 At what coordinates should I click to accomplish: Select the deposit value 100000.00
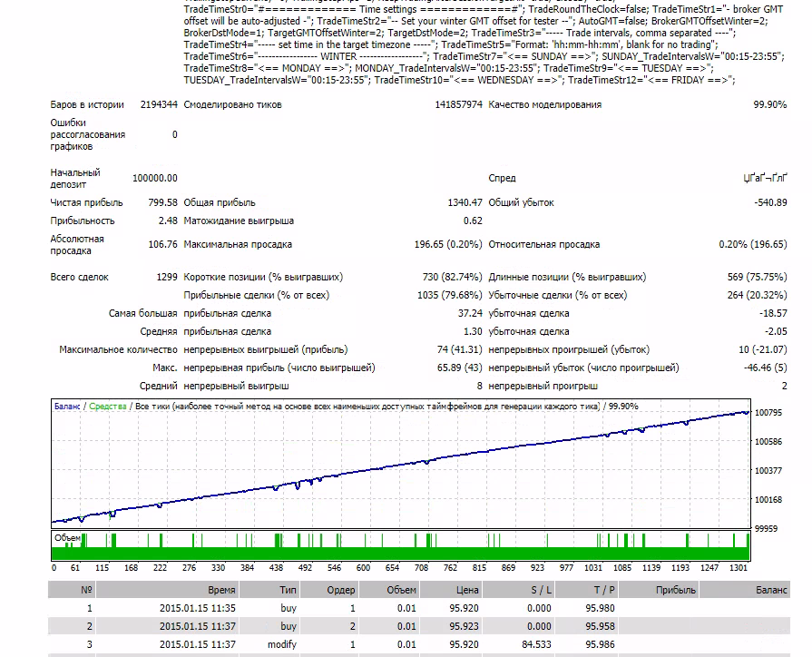[x=155, y=178]
